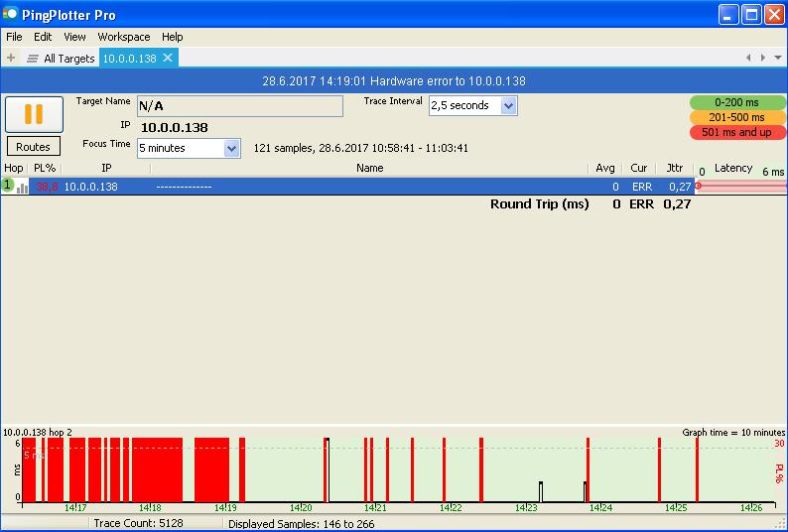Image resolution: width=788 pixels, height=532 pixels.
Task: Expand the Trace Interval dropdown
Action: click(508, 105)
